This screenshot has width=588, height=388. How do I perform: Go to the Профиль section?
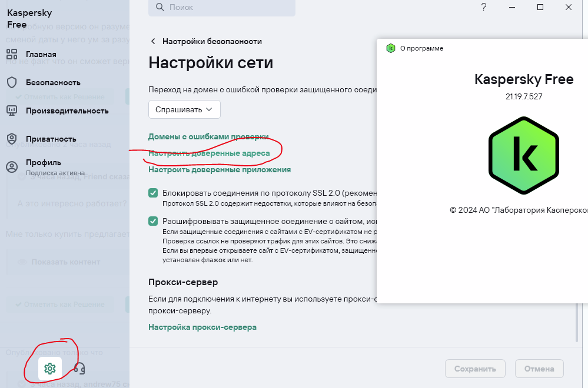point(44,162)
